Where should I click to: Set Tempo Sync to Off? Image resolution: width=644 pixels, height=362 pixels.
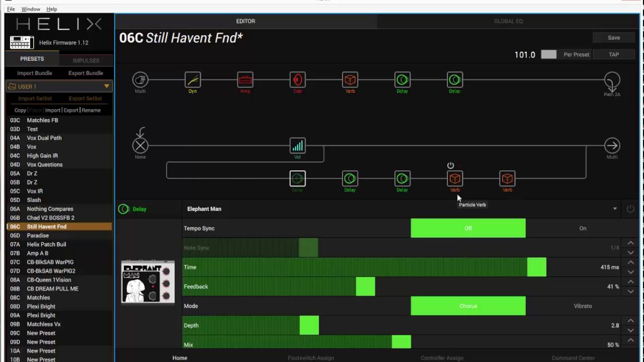pyautogui.click(x=468, y=228)
